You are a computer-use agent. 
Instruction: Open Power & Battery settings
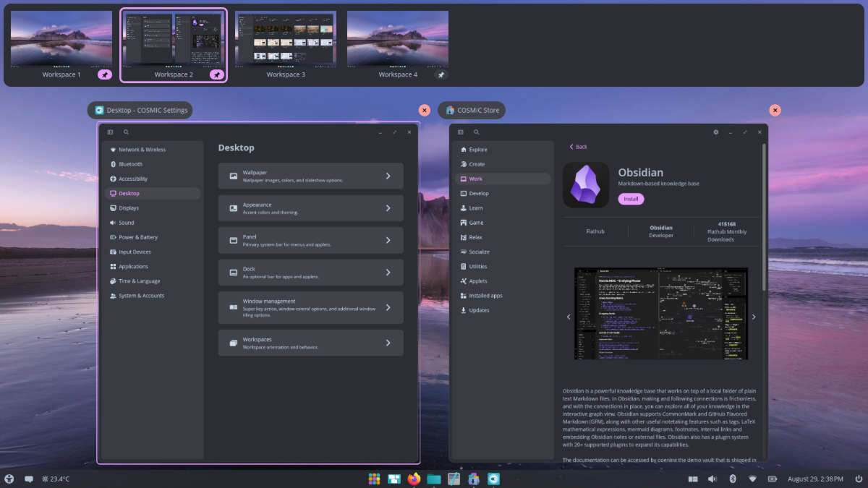(153, 237)
